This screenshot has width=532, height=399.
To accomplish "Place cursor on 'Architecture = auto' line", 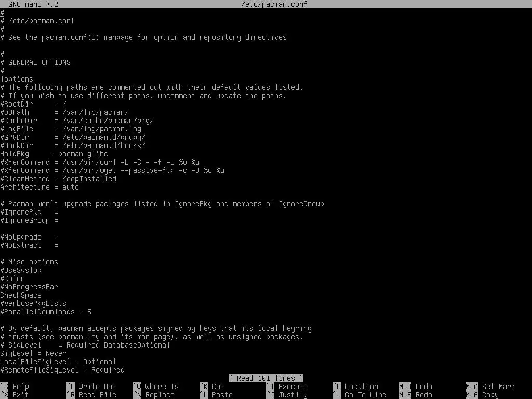I will coord(39,187).
